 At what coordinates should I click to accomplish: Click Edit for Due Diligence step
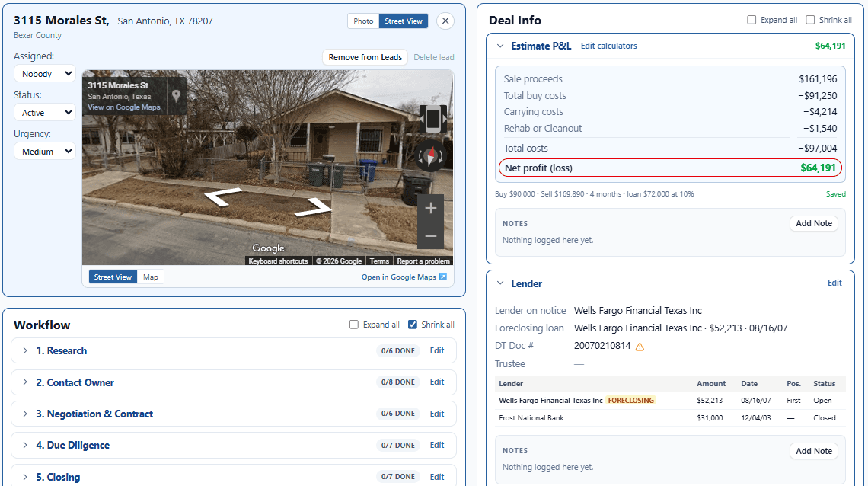click(437, 445)
